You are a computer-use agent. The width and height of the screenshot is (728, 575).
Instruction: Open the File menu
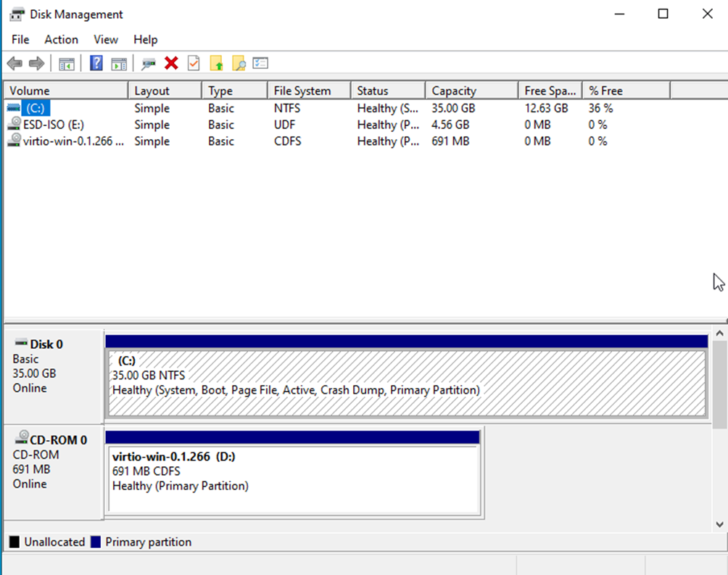[20, 40]
